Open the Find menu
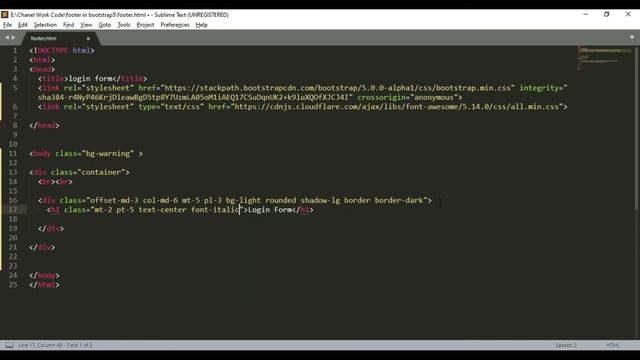Viewport: 640px width, 360px height. point(68,25)
